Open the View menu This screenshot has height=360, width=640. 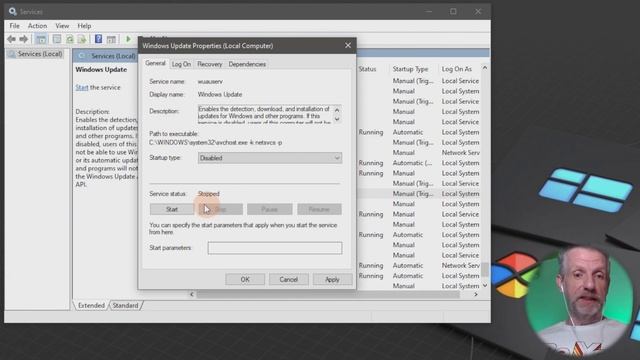tap(62, 26)
